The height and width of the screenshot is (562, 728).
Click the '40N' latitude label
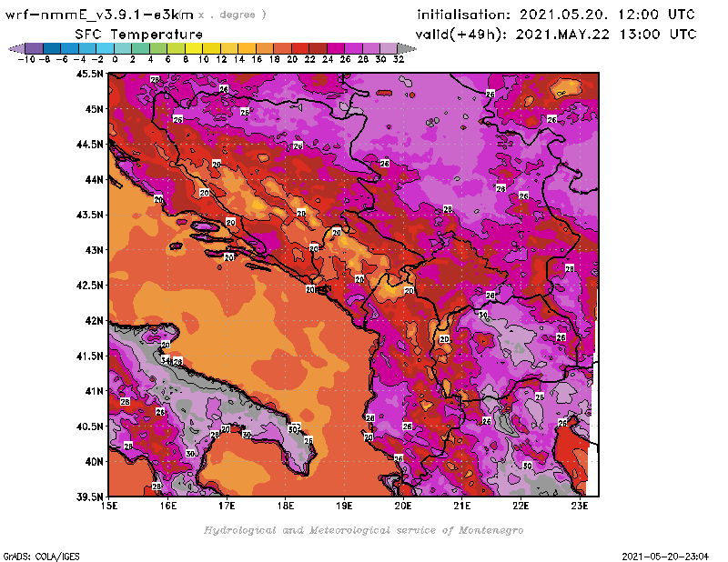(94, 462)
